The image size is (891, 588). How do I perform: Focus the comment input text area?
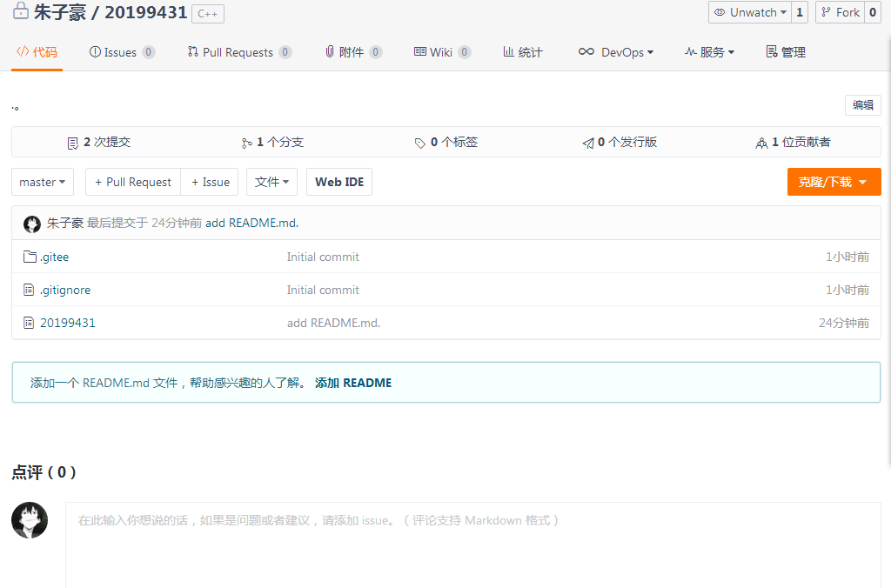click(472, 545)
